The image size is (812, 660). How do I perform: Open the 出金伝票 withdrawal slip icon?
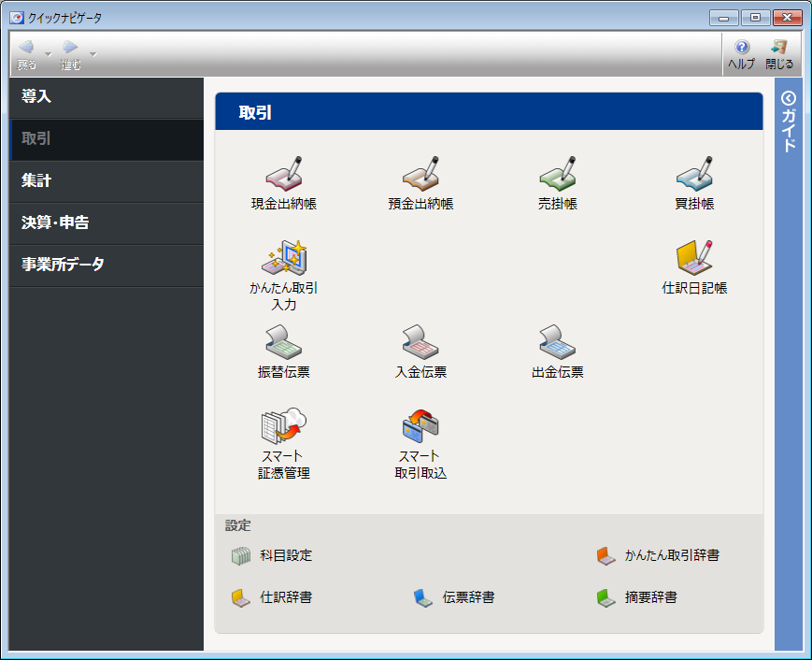point(557,342)
